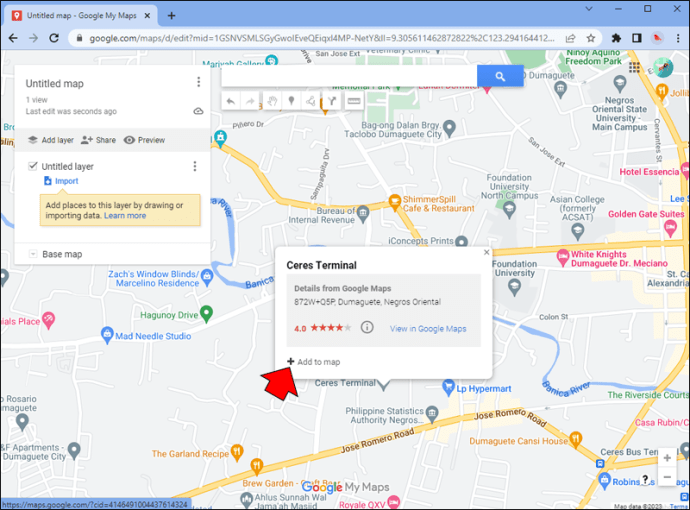Click the address bar URL
The width and height of the screenshot is (690, 510).
point(322,38)
